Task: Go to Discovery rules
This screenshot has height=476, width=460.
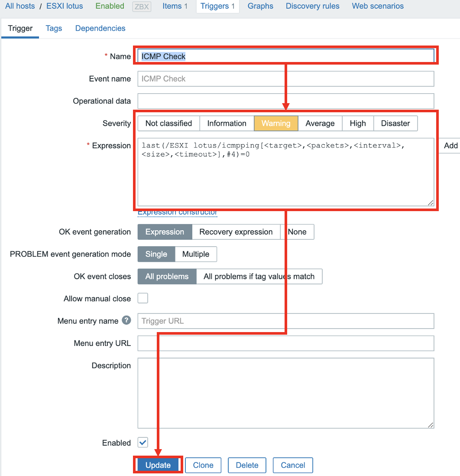Action: click(x=312, y=6)
